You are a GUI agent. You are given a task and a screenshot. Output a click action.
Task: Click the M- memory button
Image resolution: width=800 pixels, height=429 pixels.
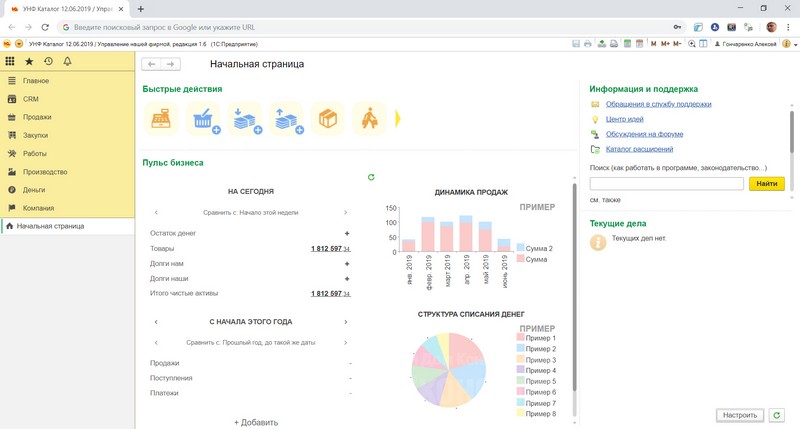coord(677,44)
